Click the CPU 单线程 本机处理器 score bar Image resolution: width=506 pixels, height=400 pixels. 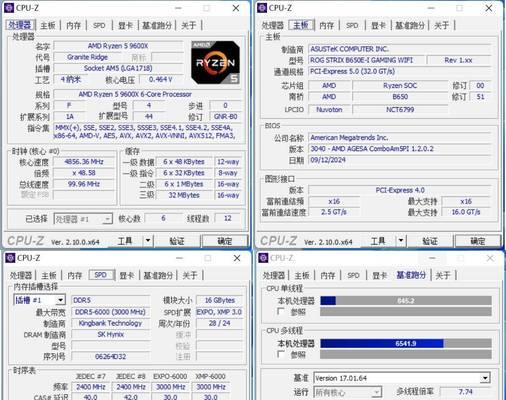point(406,301)
